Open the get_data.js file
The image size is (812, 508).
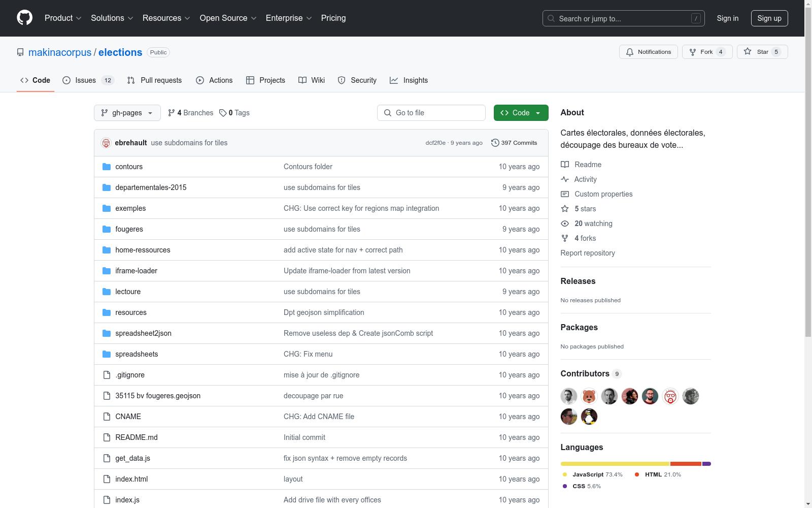click(132, 458)
